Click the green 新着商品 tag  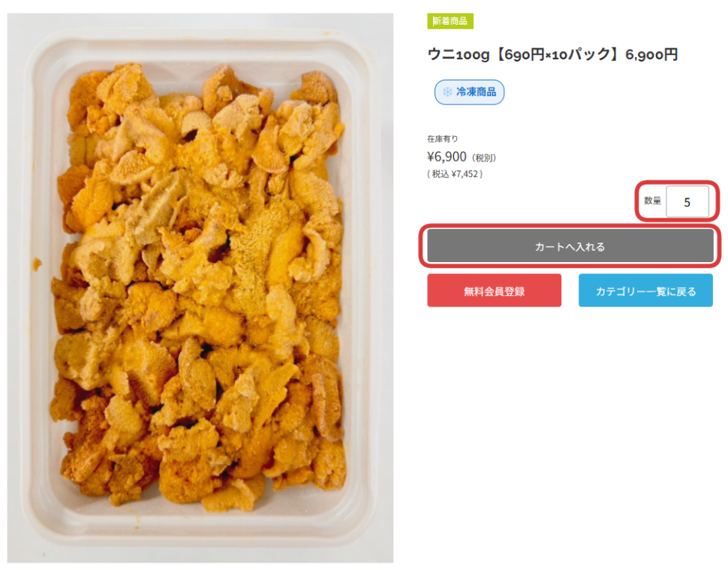450,21
